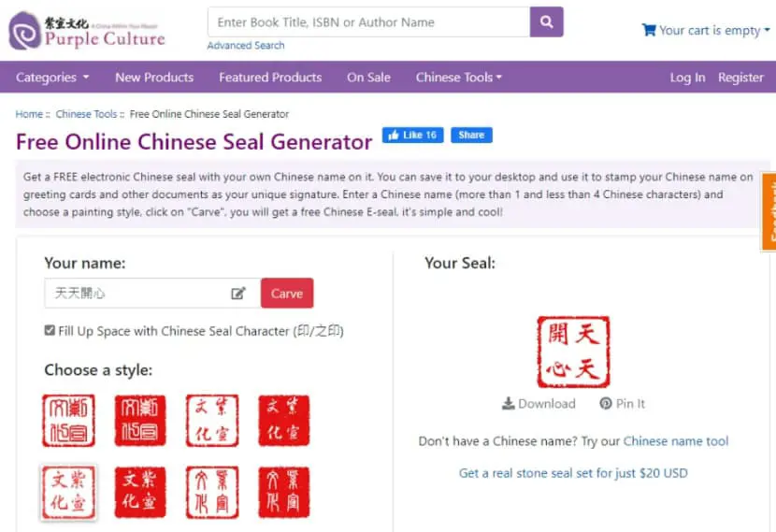Select the first outlined seal-script style
This screenshot has height=532, width=776.
(68, 421)
